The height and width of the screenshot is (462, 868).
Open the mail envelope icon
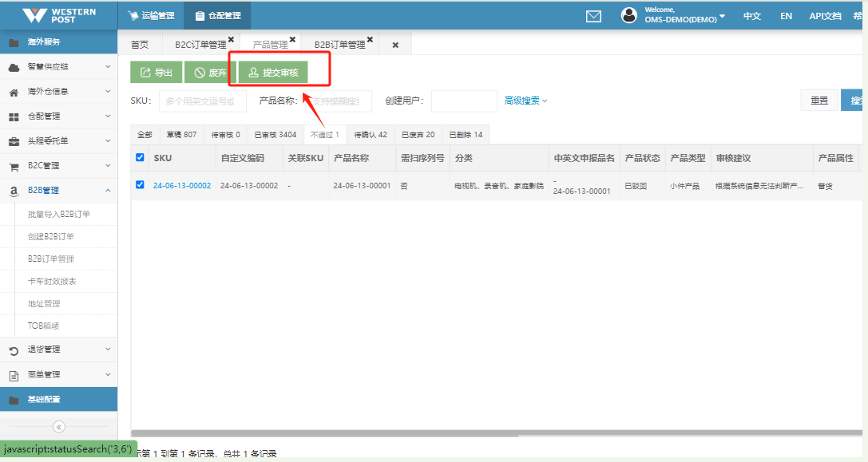click(593, 16)
